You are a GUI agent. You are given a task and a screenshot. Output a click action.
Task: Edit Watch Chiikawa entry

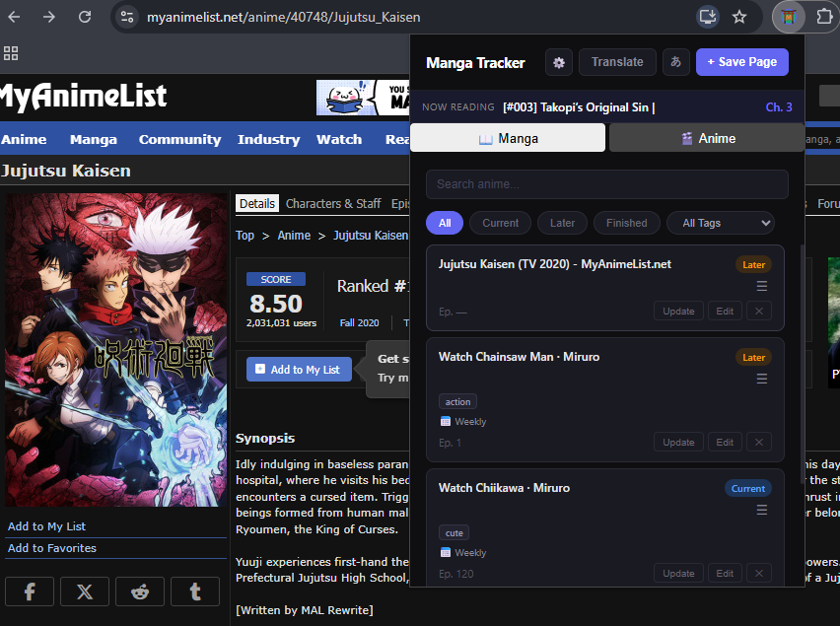click(725, 574)
